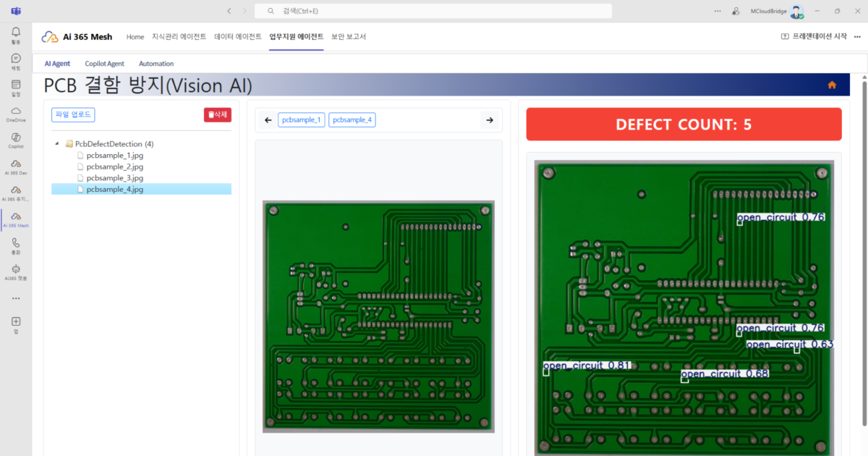The width and height of the screenshot is (868, 456).
Task: Open the Calendar icon in sidebar
Action: pos(16,85)
